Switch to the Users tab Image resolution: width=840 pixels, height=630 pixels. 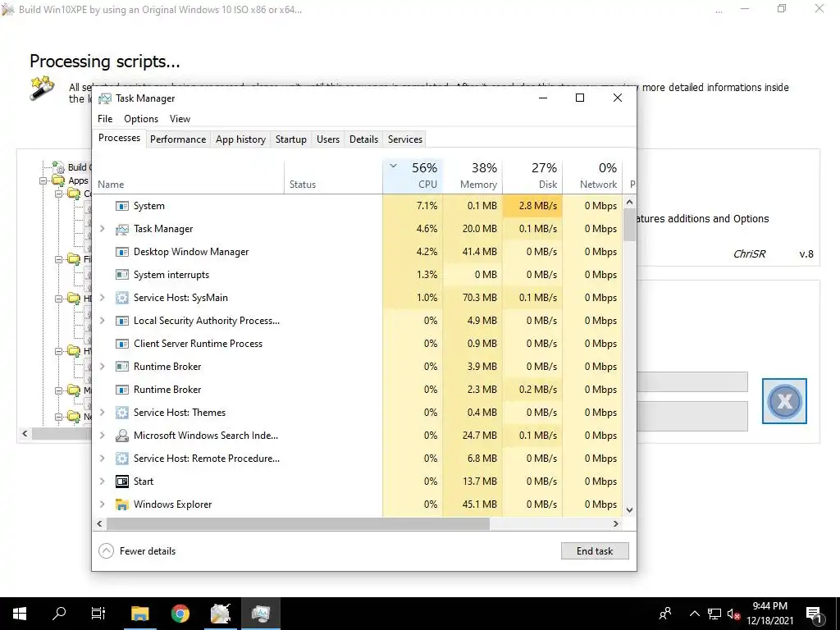click(x=328, y=139)
